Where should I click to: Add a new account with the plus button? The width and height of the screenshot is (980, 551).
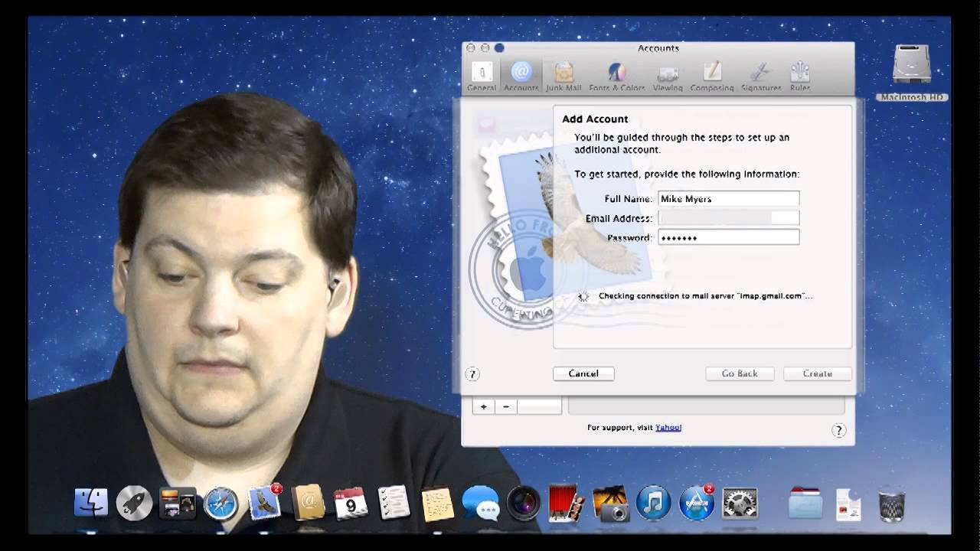[x=483, y=406]
